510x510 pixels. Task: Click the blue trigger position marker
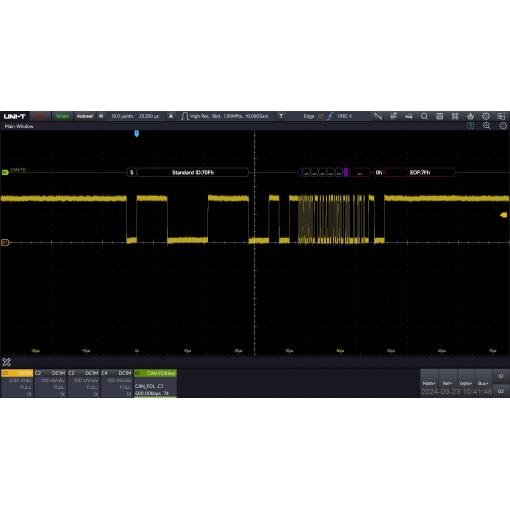136,134
